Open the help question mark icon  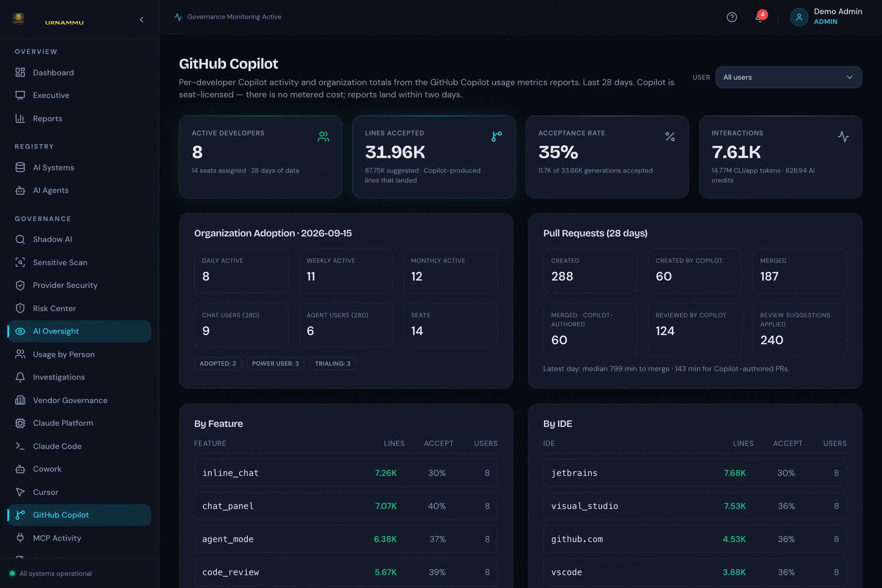(x=732, y=17)
